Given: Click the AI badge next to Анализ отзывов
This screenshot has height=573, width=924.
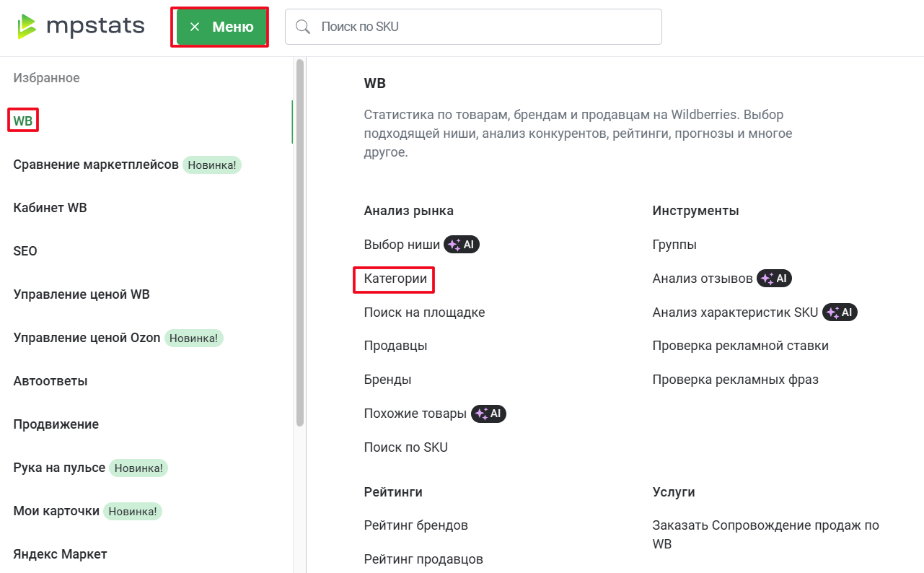Looking at the screenshot, I should pos(774,278).
